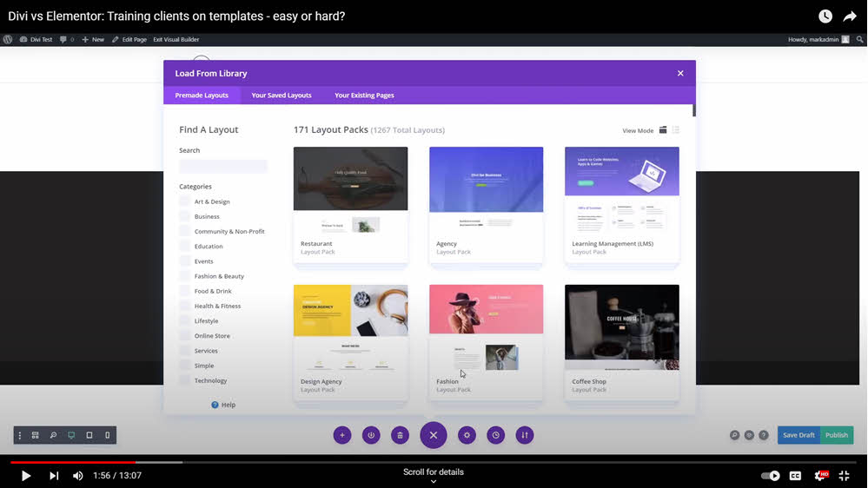Click the purple trash clear layout icon
The width and height of the screenshot is (868, 488).
tap(400, 435)
